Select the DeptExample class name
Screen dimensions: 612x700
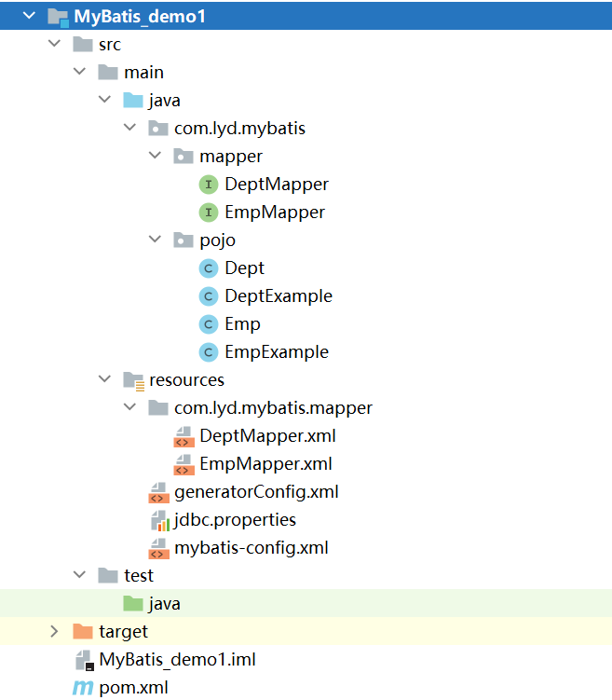[x=279, y=296]
